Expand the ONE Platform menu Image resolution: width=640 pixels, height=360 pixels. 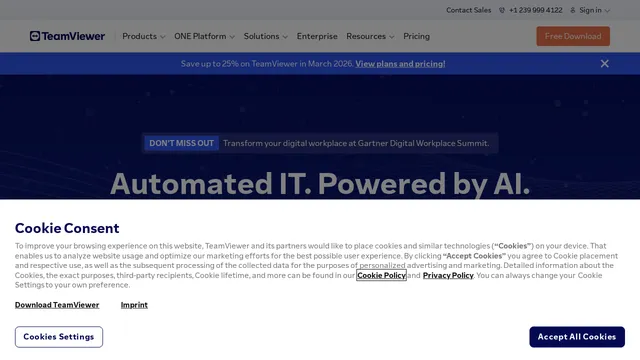coord(204,36)
